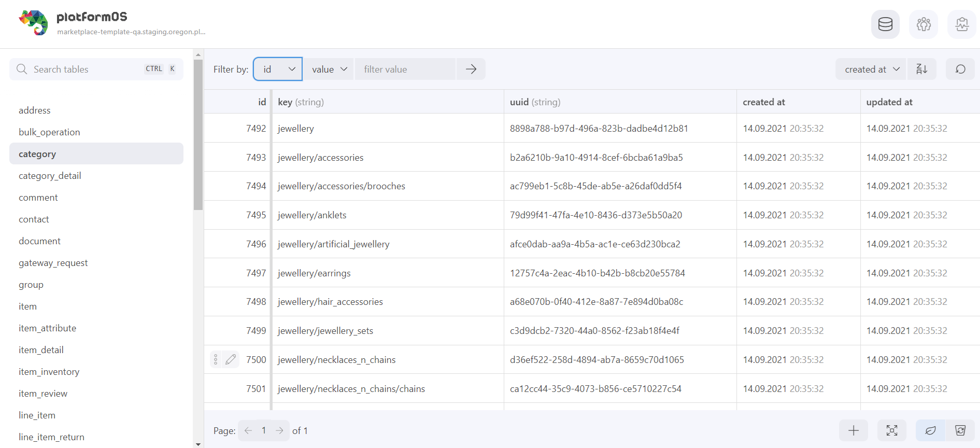The height and width of the screenshot is (448, 980).
Task: Select the item_inventory table in sidebar
Action: point(49,372)
